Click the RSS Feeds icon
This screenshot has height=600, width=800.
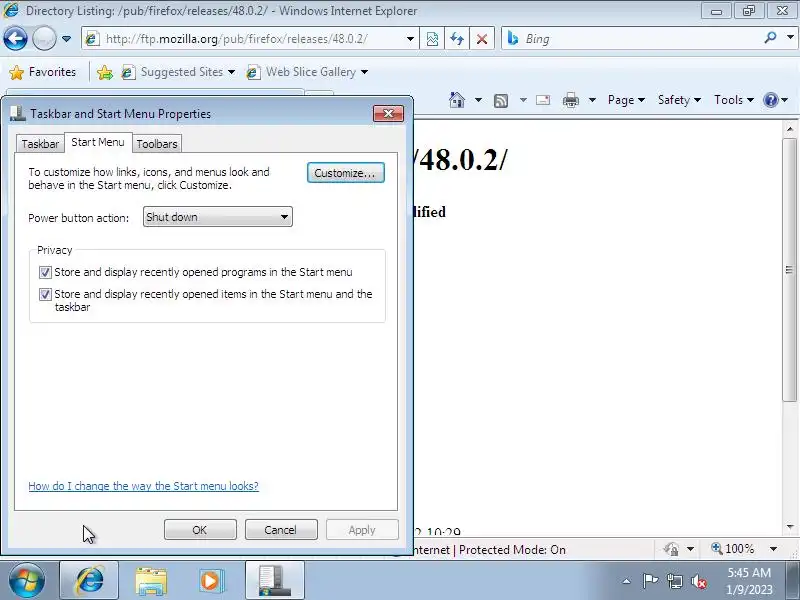tap(501, 101)
